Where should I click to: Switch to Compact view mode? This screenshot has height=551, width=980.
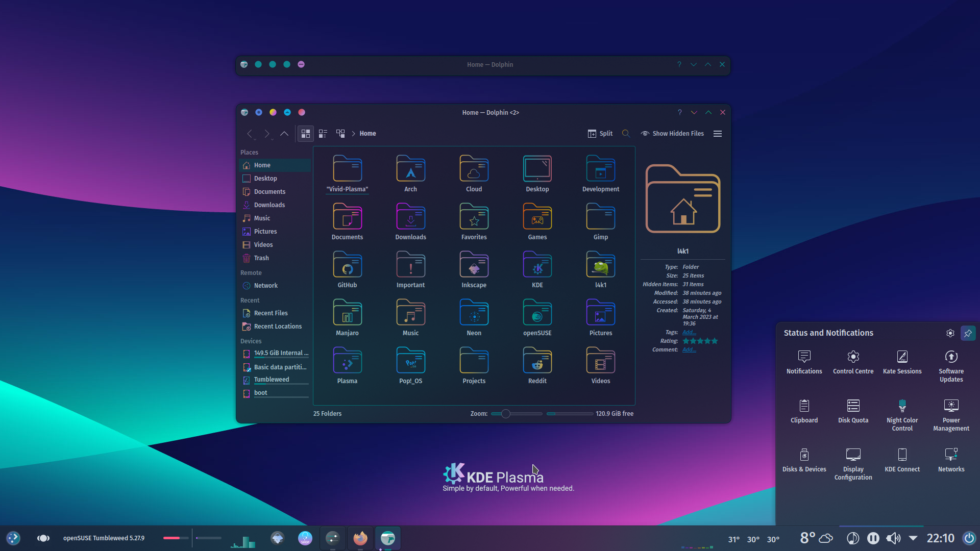(x=323, y=134)
